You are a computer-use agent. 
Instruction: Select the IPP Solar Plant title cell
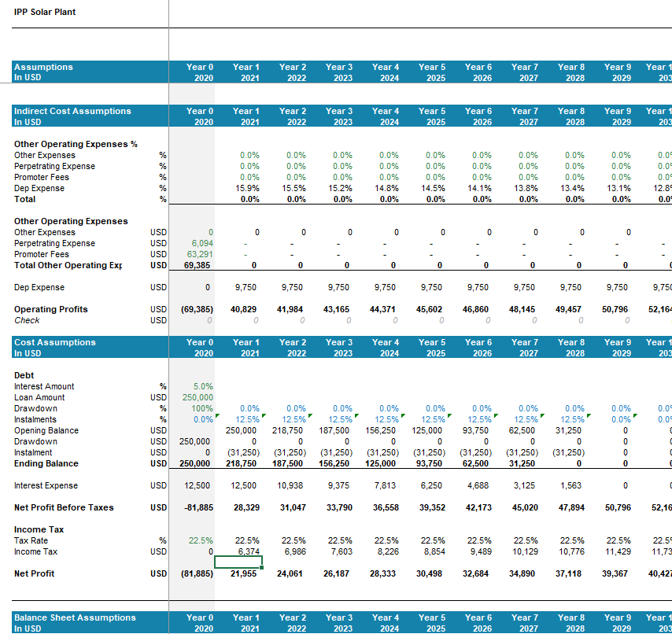point(45,13)
